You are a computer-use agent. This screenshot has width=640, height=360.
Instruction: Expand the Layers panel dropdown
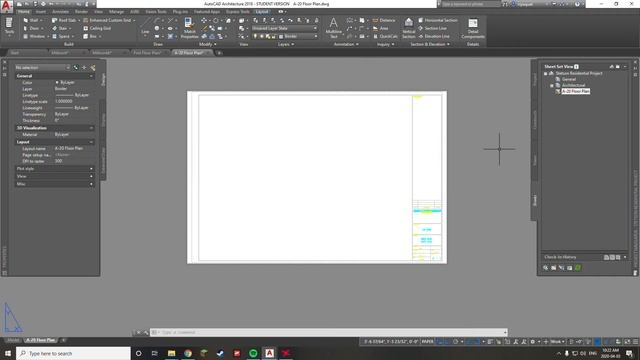coord(286,44)
